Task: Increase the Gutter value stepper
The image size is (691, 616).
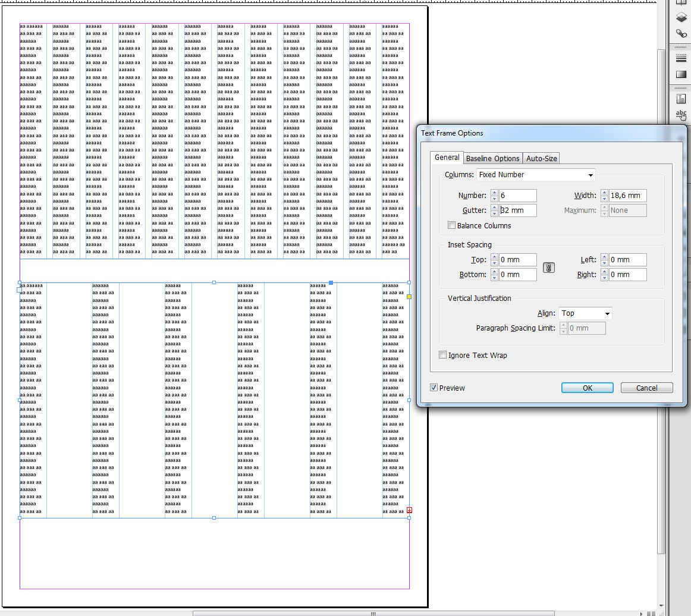Action: tap(494, 208)
